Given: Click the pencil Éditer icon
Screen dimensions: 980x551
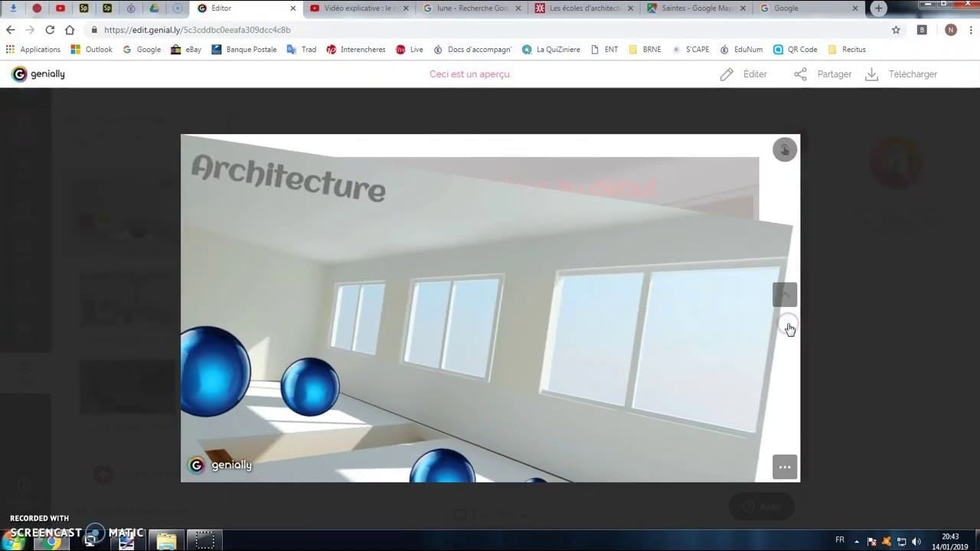Looking at the screenshot, I should click(x=727, y=74).
